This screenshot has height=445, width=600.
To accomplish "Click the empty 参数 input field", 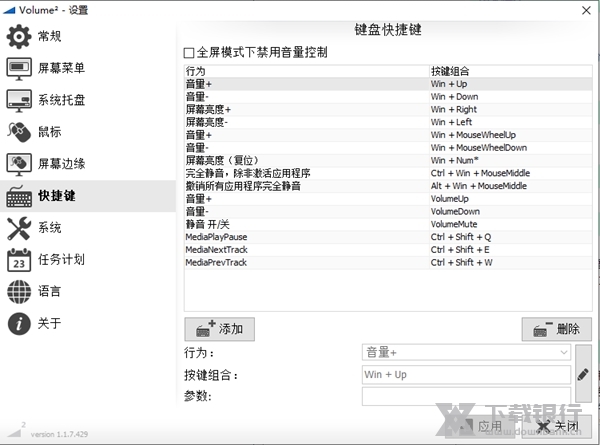I will pyautogui.click(x=466, y=396).
